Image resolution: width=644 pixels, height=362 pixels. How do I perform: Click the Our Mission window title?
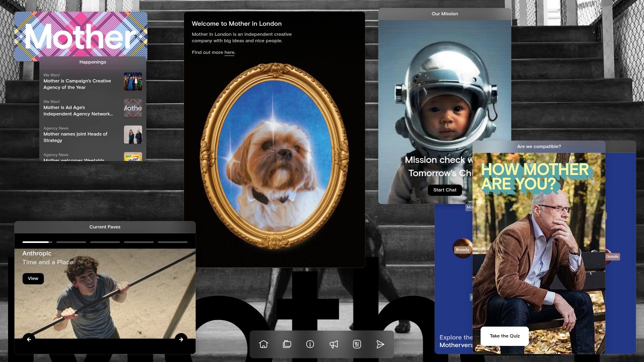pyautogui.click(x=445, y=14)
